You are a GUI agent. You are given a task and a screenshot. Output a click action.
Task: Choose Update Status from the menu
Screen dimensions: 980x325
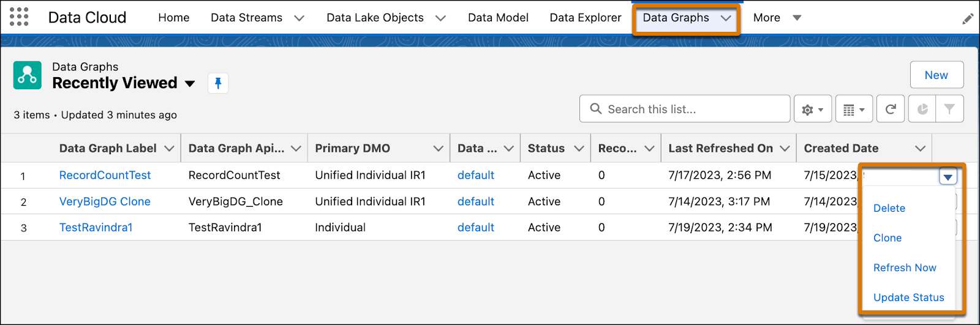909,297
